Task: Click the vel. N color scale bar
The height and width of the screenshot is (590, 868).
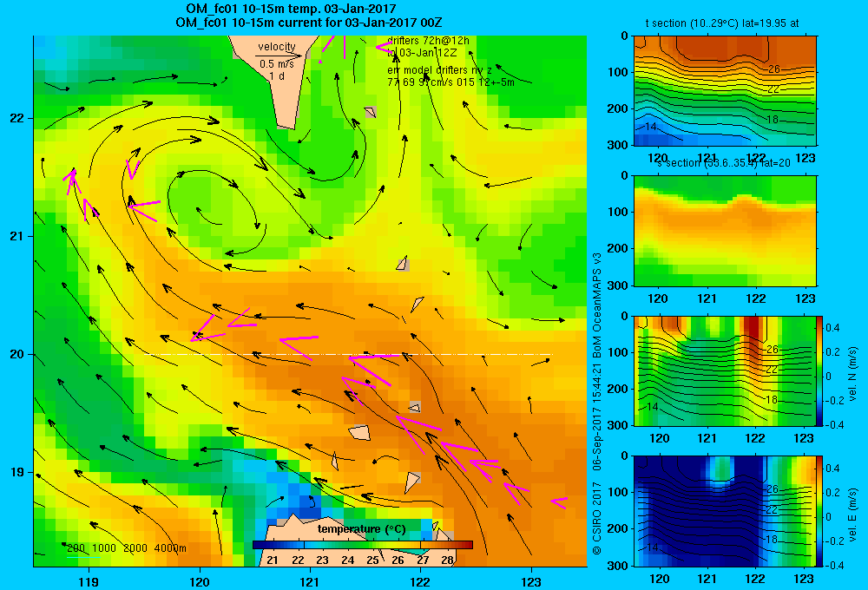Action: click(820, 370)
